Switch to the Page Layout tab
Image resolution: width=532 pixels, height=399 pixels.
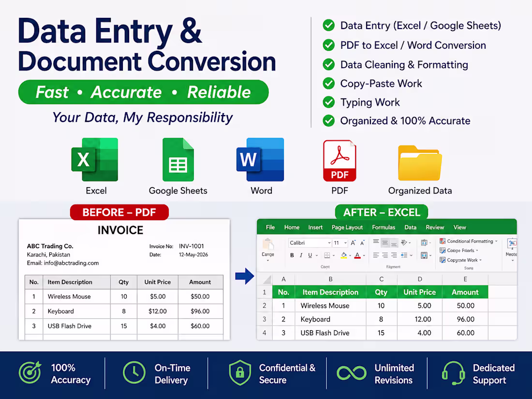(347, 227)
